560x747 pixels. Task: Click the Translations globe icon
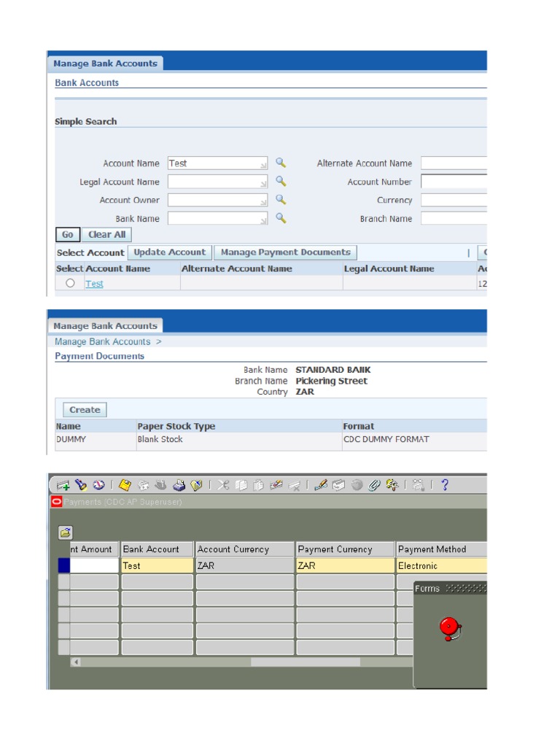pyautogui.click(x=357, y=485)
